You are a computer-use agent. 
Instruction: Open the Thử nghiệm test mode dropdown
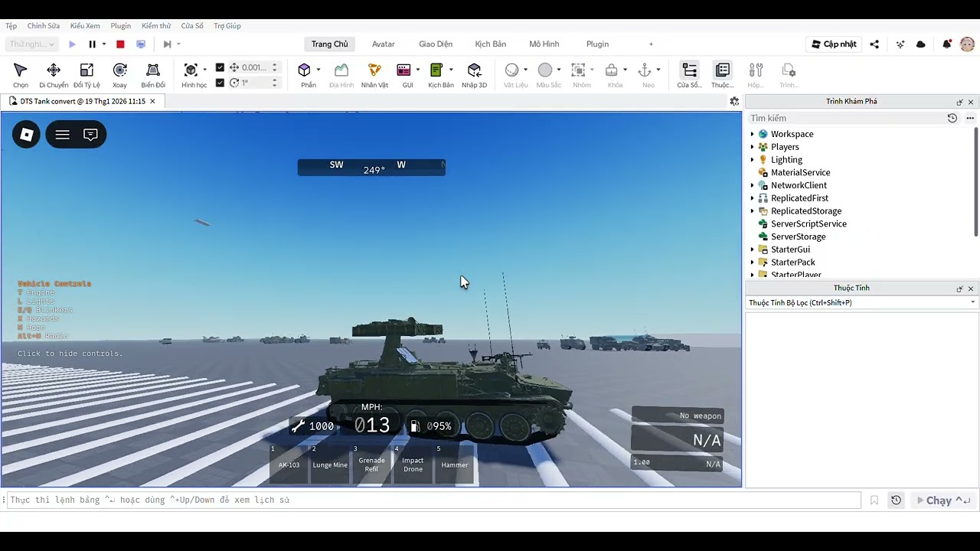(x=32, y=44)
